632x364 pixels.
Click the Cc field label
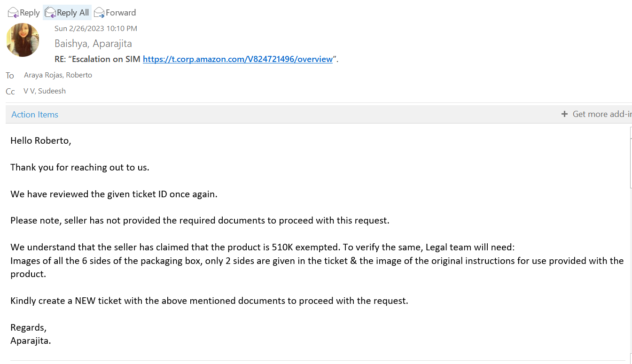pyautogui.click(x=10, y=92)
